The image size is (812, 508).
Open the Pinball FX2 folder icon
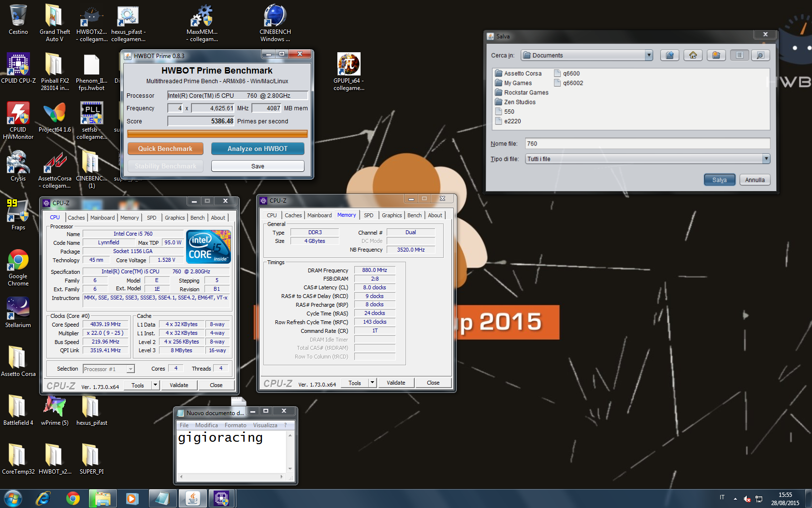(55, 71)
